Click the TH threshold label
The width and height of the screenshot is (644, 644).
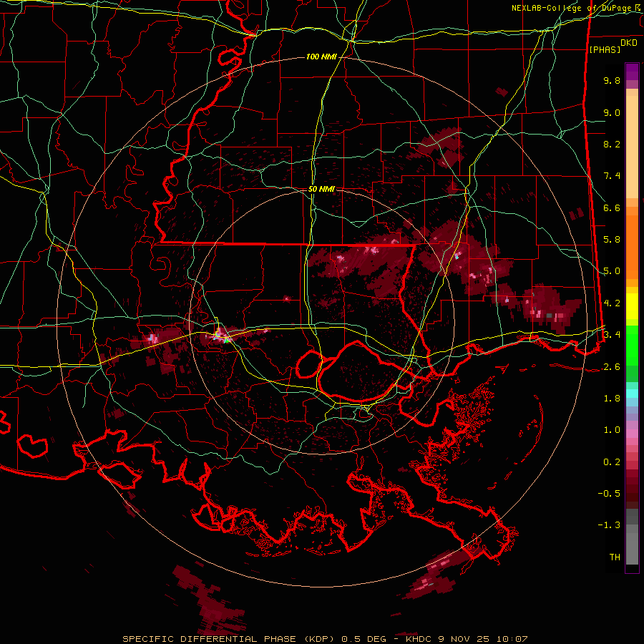pos(615,557)
